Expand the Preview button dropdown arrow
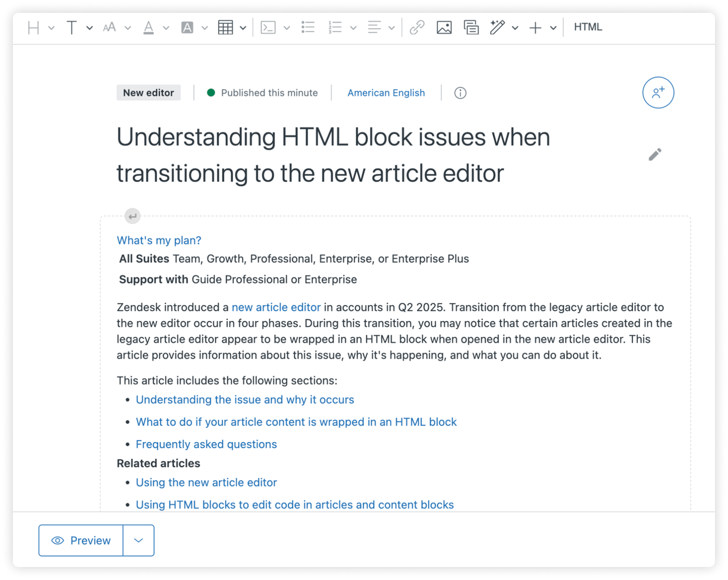728x580 pixels. (x=139, y=541)
